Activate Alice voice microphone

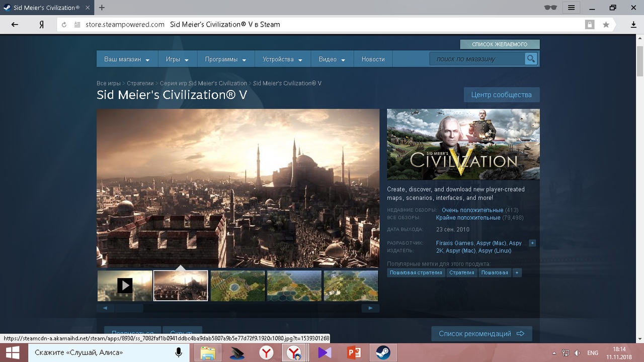coord(178,352)
